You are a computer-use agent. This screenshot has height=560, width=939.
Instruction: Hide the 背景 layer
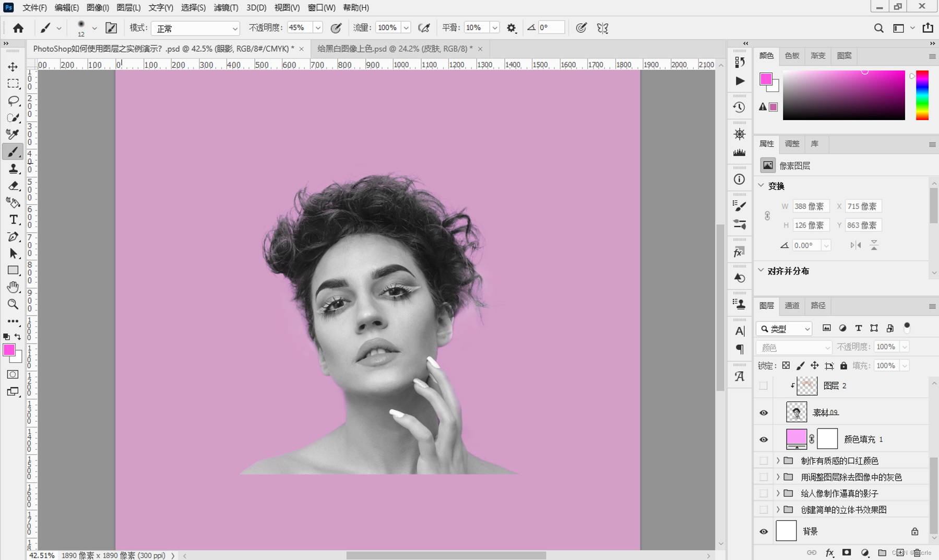pyautogui.click(x=764, y=531)
